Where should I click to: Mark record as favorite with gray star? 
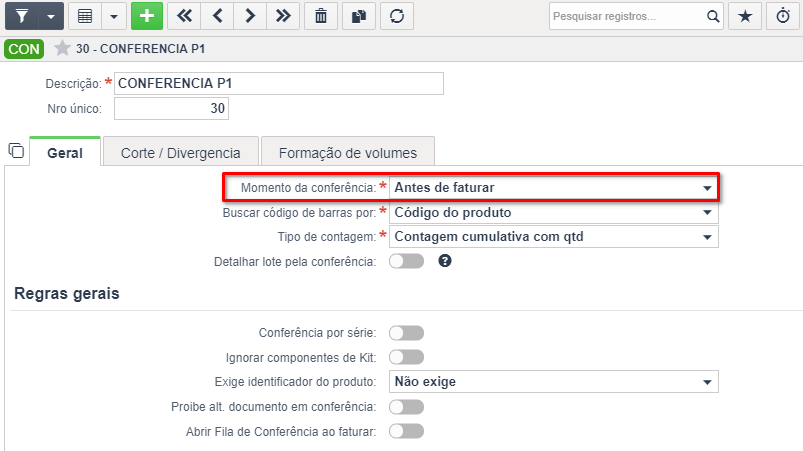point(62,49)
